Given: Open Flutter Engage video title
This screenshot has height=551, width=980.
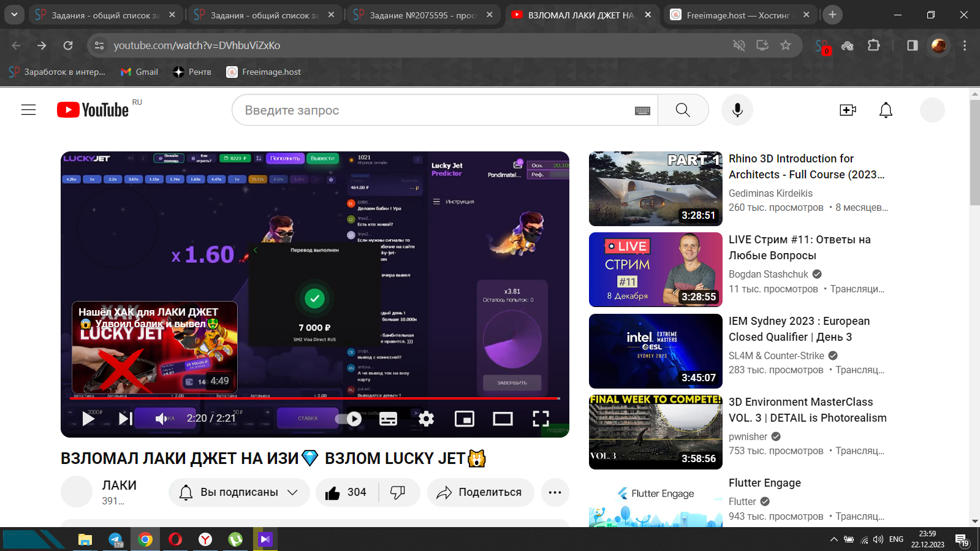Looking at the screenshot, I should click(764, 483).
